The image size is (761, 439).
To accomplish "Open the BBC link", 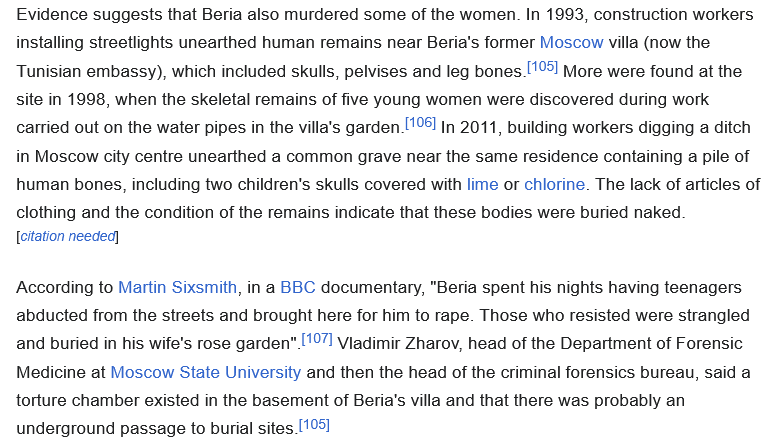I will pos(298,287).
